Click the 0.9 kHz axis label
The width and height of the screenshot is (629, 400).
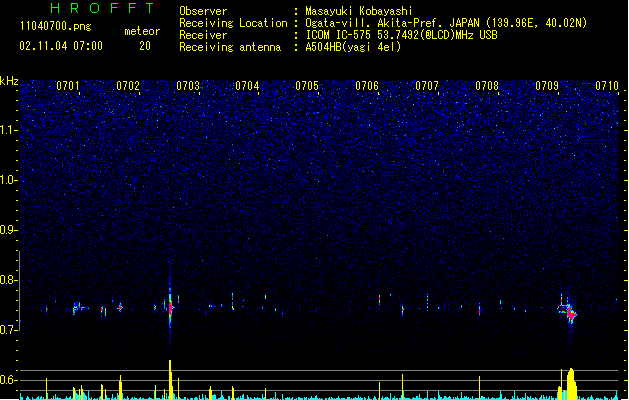click(x=8, y=230)
